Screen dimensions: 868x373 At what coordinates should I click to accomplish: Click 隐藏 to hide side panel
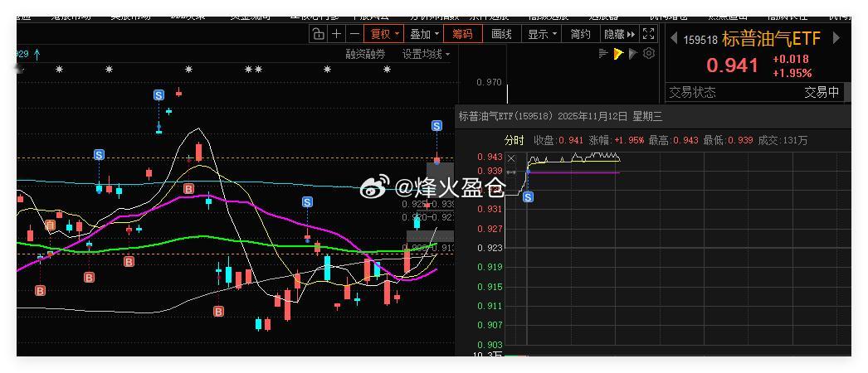click(619, 34)
